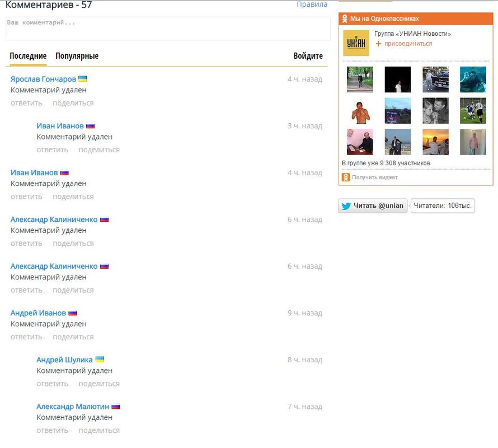
Task: Click Ukrainian flag next to Ярослав Гончаров
Action: pos(82,79)
